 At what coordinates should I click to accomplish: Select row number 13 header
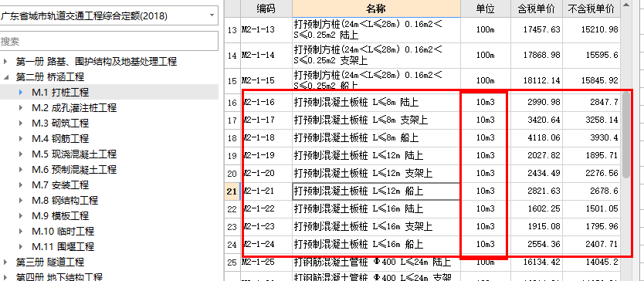pos(232,30)
